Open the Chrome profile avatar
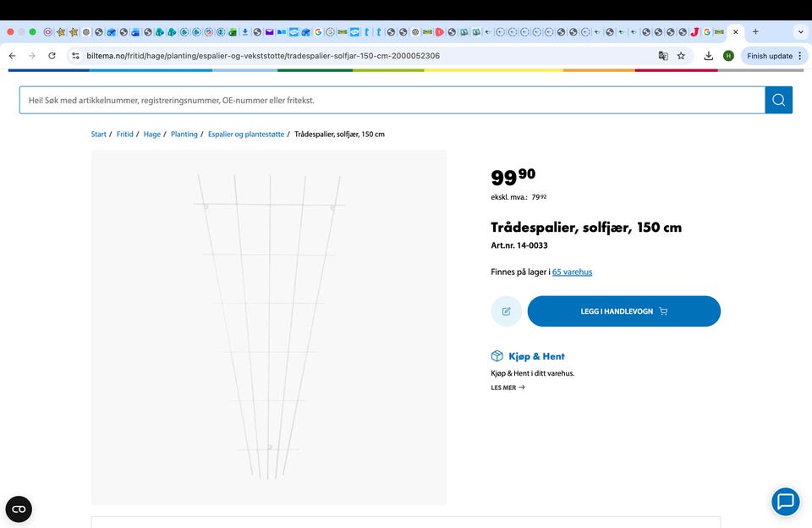The image size is (812, 528). pyautogui.click(x=728, y=56)
